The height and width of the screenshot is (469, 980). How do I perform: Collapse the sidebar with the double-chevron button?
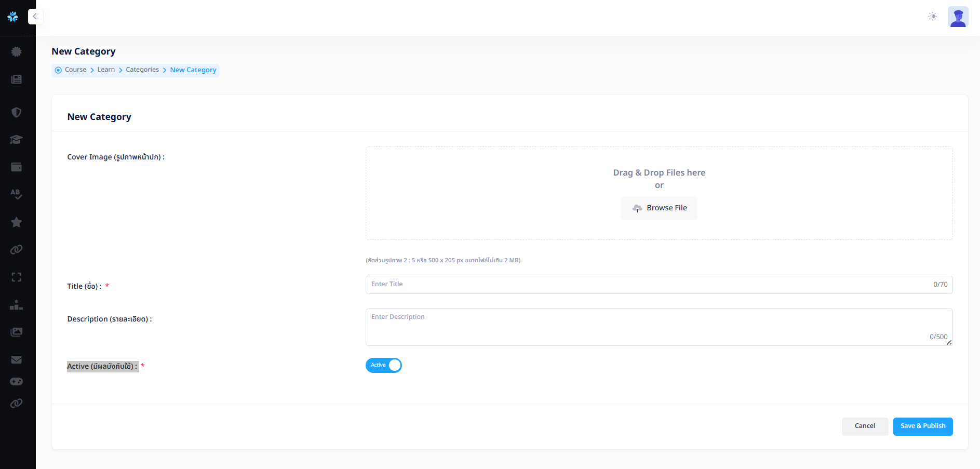pyautogui.click(x=35, y=17)
